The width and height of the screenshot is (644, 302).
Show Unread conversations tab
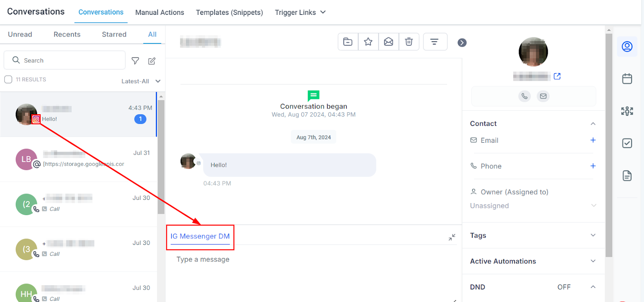point(20,35)
